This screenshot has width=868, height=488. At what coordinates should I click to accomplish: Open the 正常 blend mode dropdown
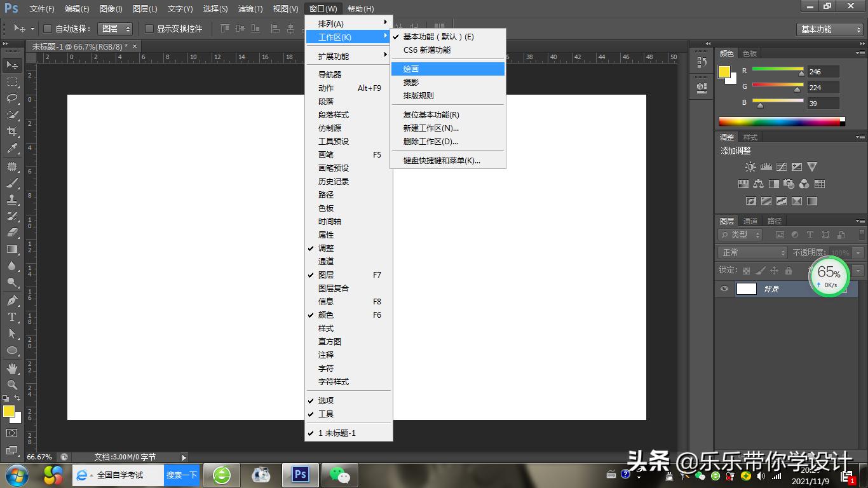click(x=753, y=253)
